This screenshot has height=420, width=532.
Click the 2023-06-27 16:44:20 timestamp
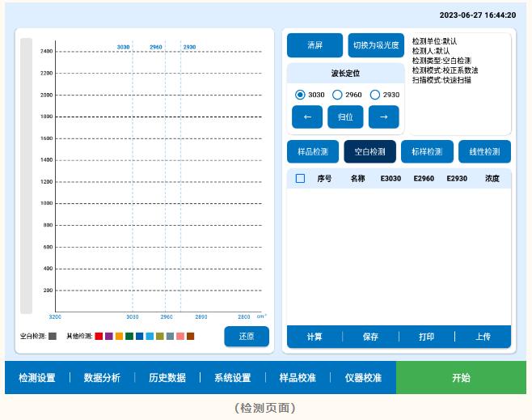478,15
